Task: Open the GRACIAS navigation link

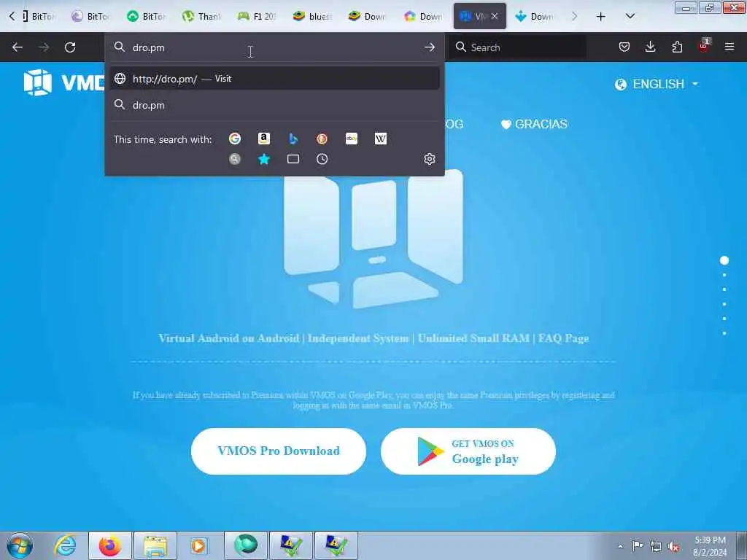Action: [x=534, y=124]
